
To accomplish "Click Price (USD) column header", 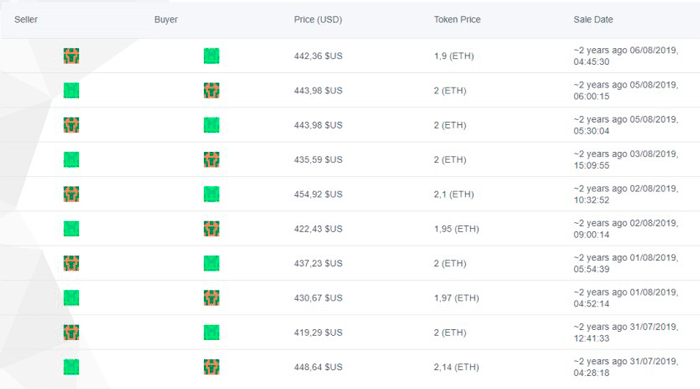I will [318, 20].
